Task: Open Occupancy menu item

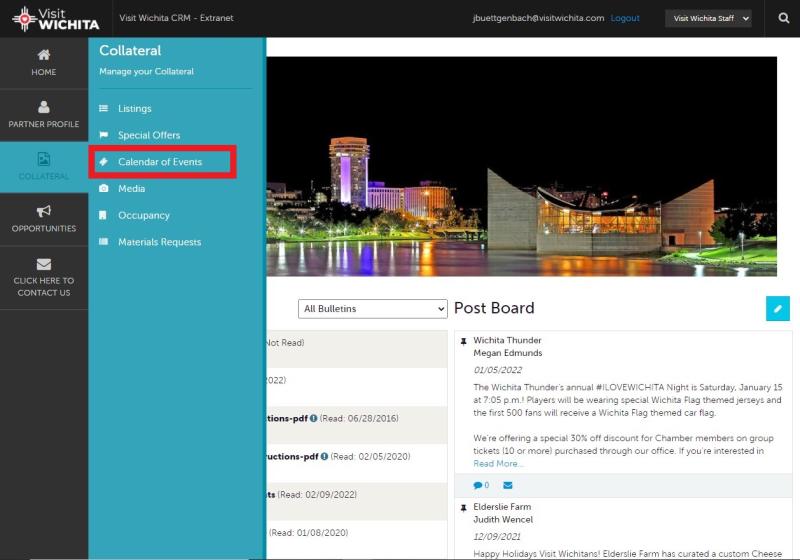Action: coord(144,215)
